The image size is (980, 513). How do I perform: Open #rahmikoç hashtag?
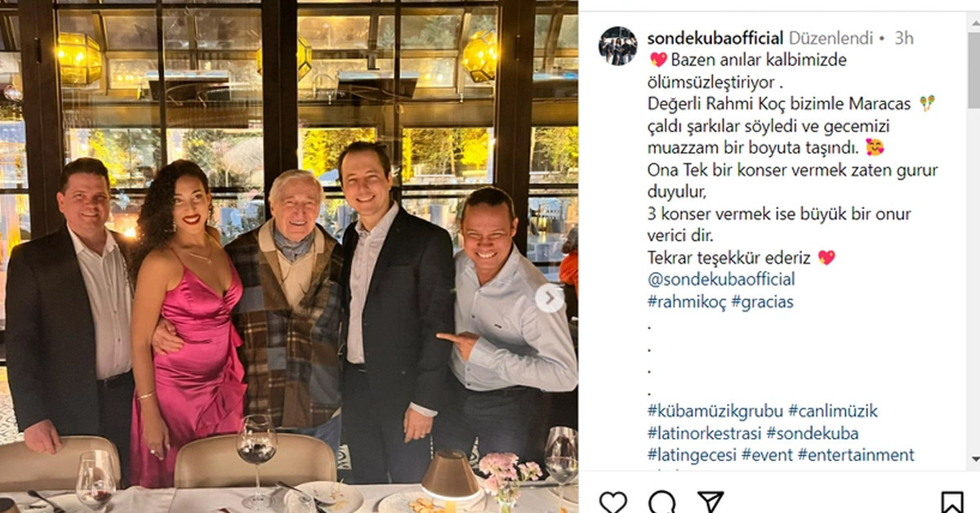(x=686, y=301)
